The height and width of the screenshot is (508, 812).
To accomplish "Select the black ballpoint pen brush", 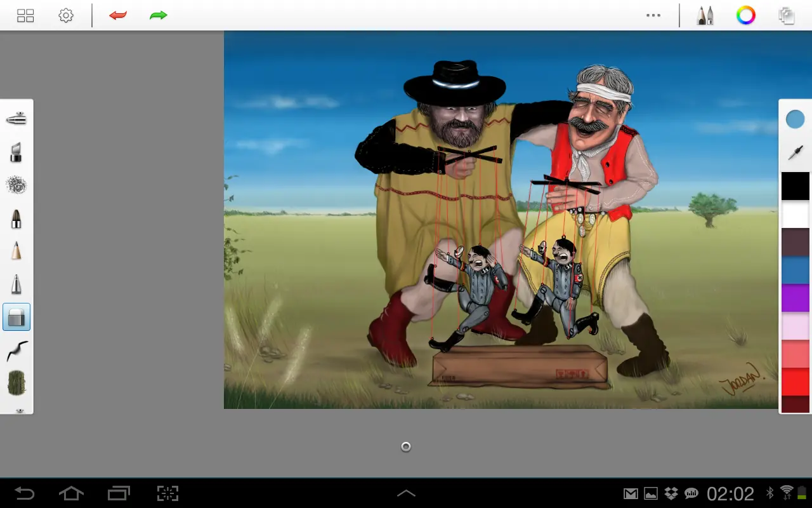I will point(16,218).
